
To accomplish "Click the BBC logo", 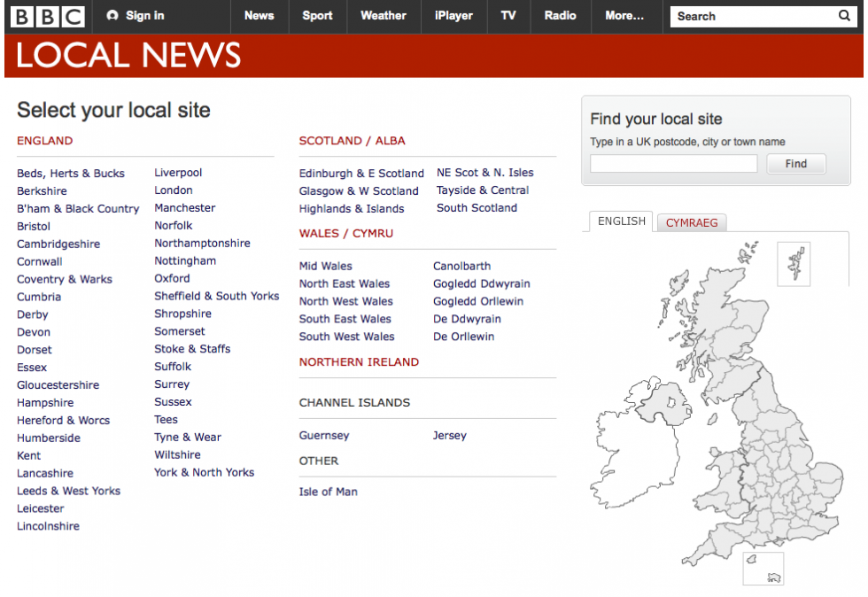I will pos(48,17).
